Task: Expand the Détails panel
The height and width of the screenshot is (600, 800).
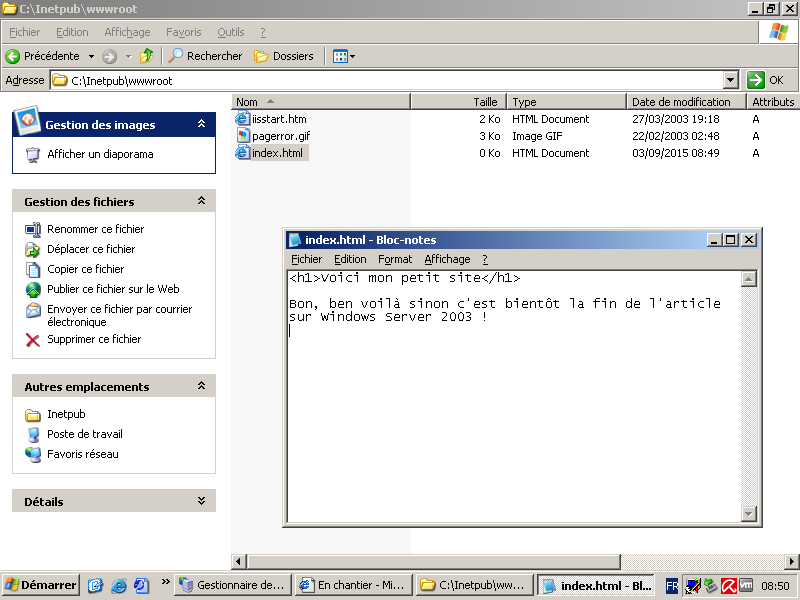Action: coord(201,501)
